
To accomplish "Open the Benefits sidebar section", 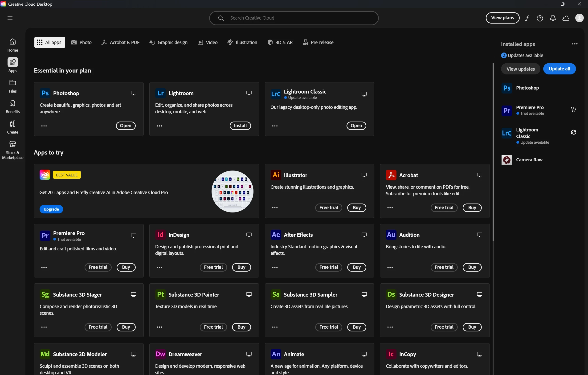I will tap(13, 106).
